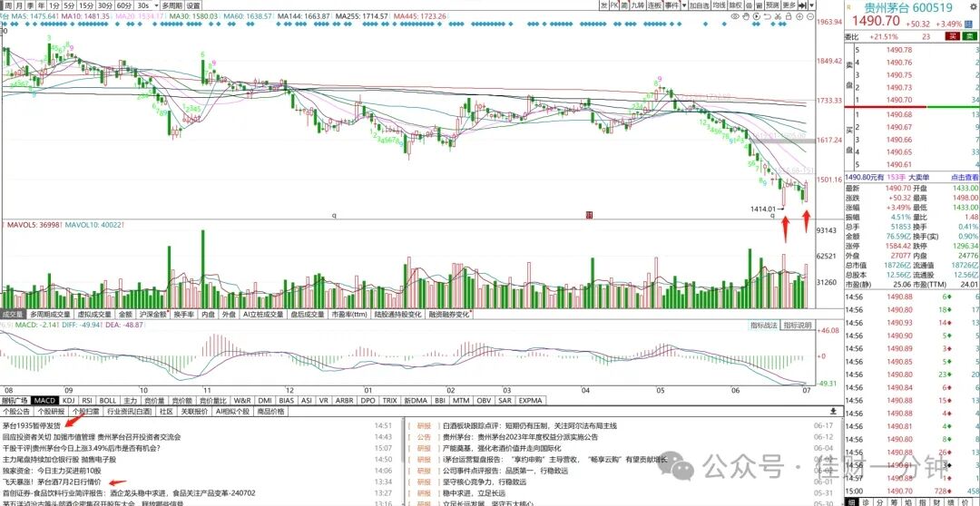Select the RSI indicator
The height and width of the screenshot is (506, 980).
point(87,400)
